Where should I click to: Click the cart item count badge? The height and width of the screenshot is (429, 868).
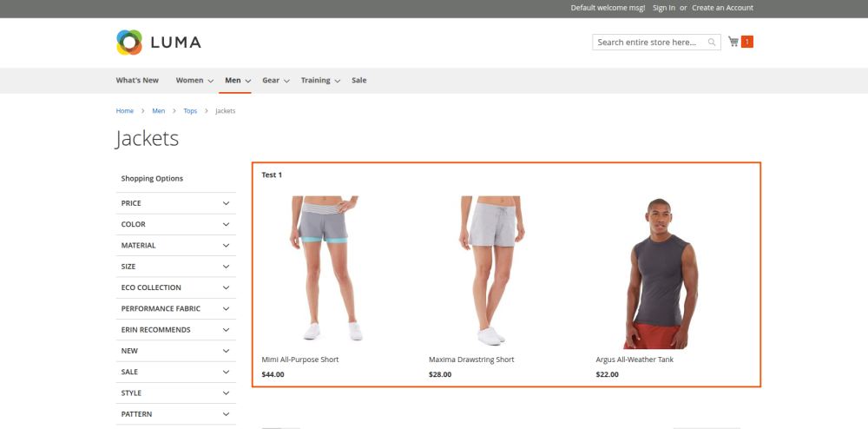(x=746, y=42)
